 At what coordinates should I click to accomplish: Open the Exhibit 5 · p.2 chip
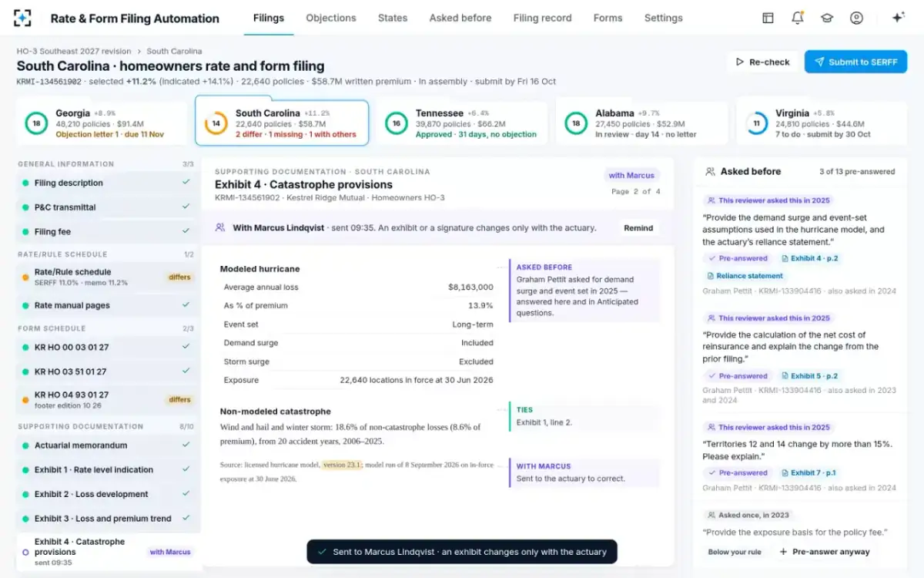[x=809, y=376]
